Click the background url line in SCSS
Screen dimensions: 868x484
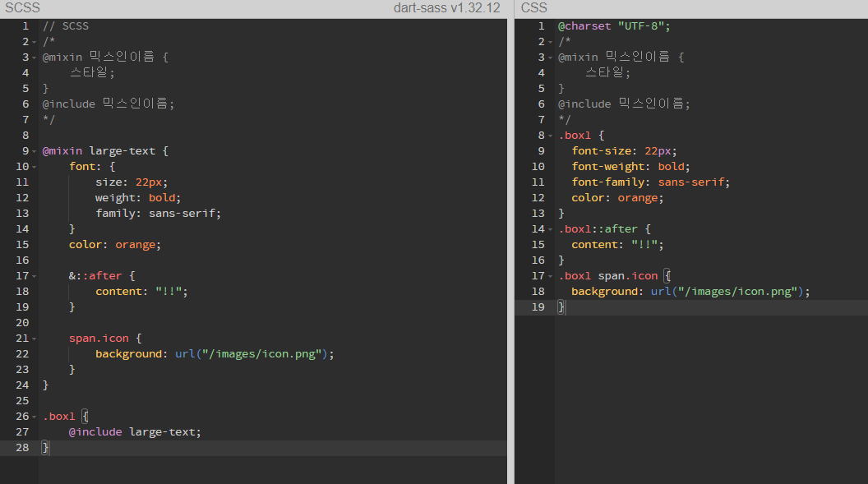[x=215, y=354]
